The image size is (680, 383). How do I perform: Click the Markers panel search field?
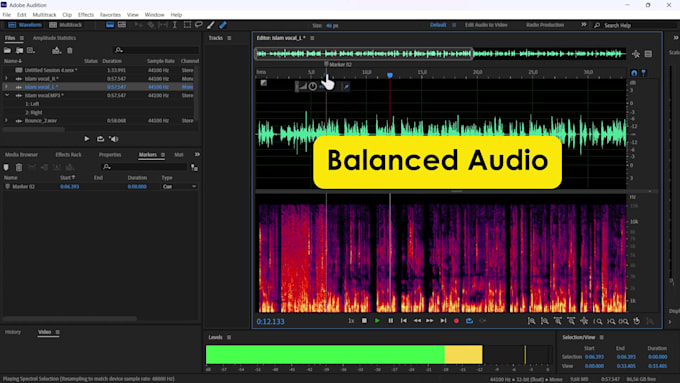pyautogui.click(x=144, y=167)
